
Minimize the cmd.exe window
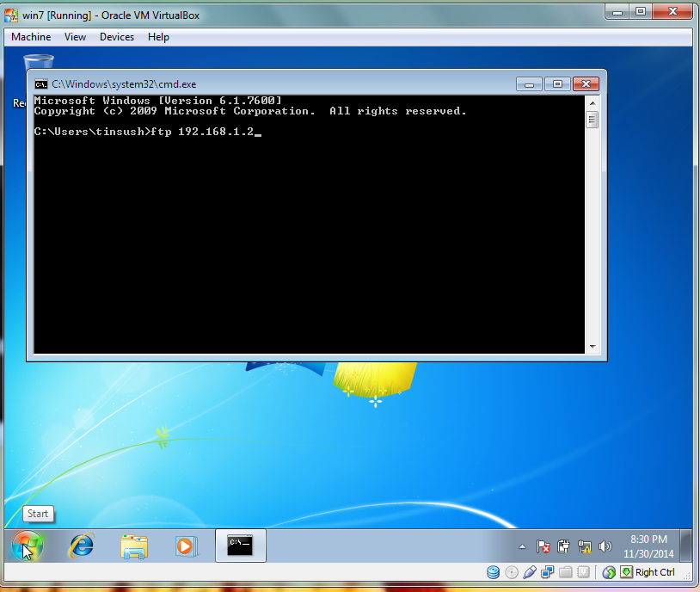tap(529, 84)
